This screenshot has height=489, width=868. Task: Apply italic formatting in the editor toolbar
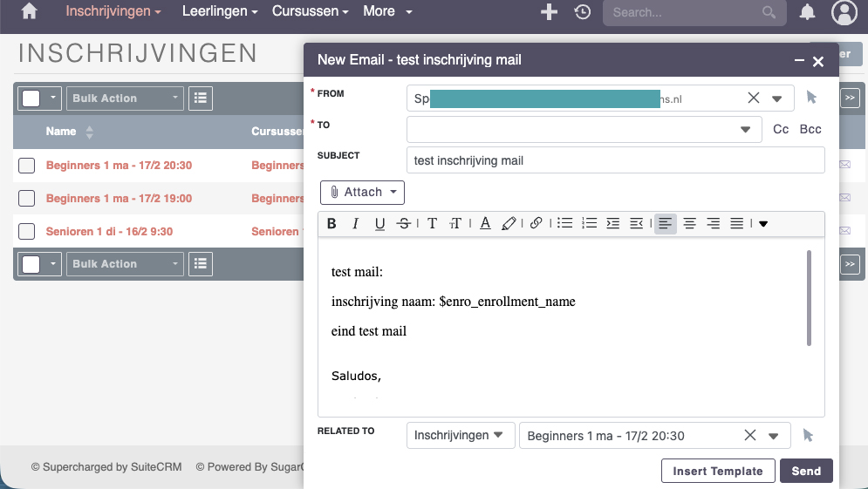click(355, 224)
